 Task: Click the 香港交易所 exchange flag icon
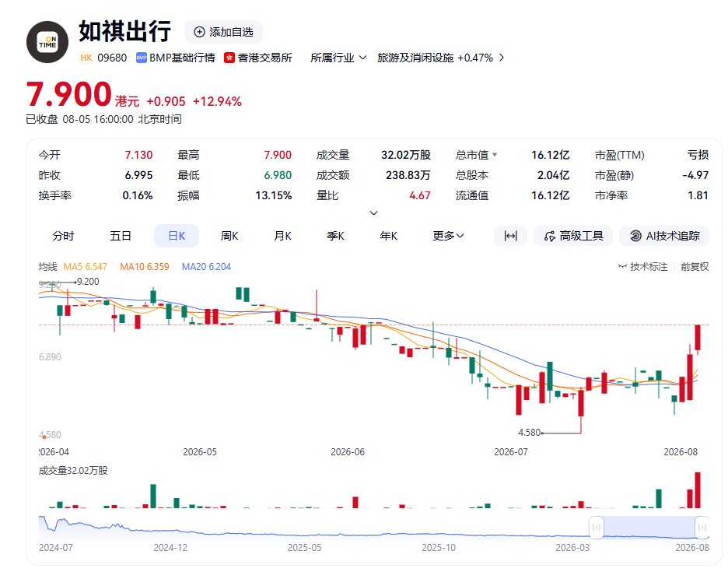click(229, 58)
